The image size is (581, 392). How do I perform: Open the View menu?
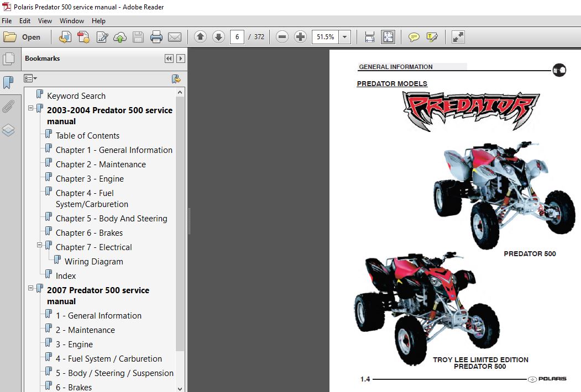click(x=45, y=21)
